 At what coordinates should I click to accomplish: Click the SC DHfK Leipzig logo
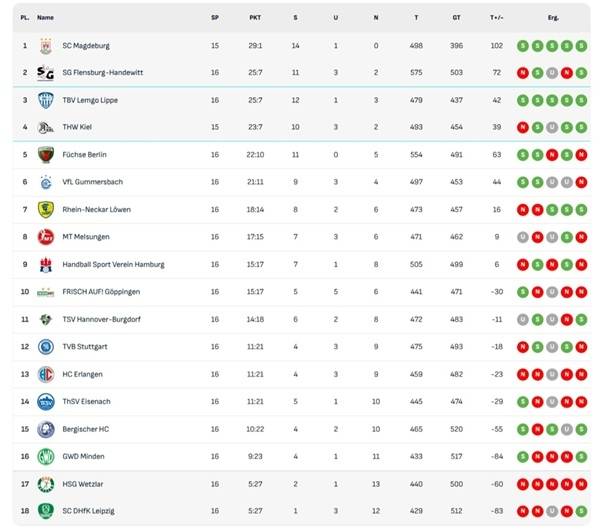coord(45,511)
